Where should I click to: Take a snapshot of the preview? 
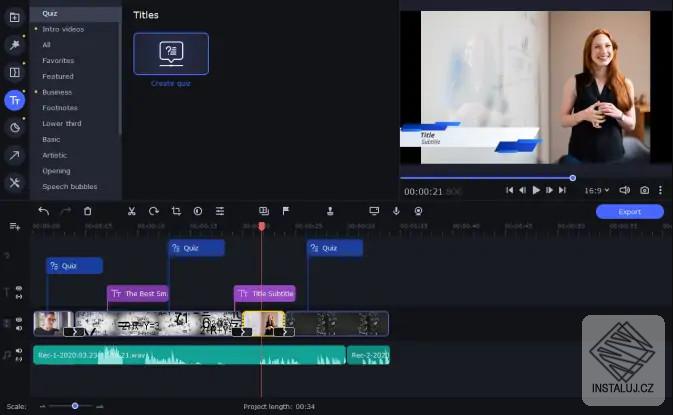(x=644, y=190)
